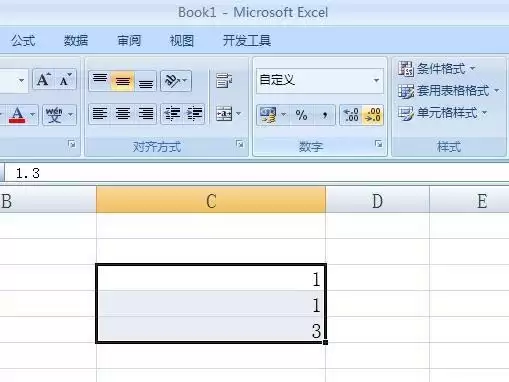509x382 pixels.
Task: Increase indent of cell content
Action: pos(194,114)
